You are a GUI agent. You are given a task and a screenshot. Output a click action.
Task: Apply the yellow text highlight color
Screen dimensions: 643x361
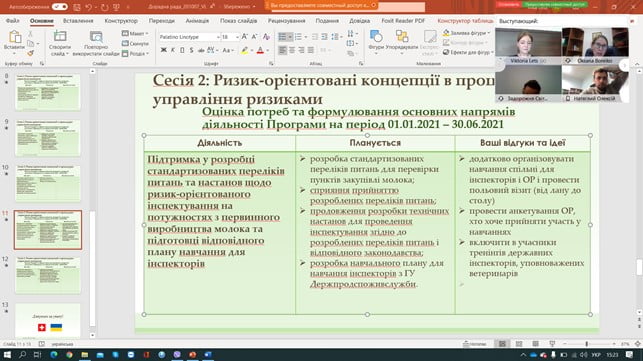click(244, 50)
